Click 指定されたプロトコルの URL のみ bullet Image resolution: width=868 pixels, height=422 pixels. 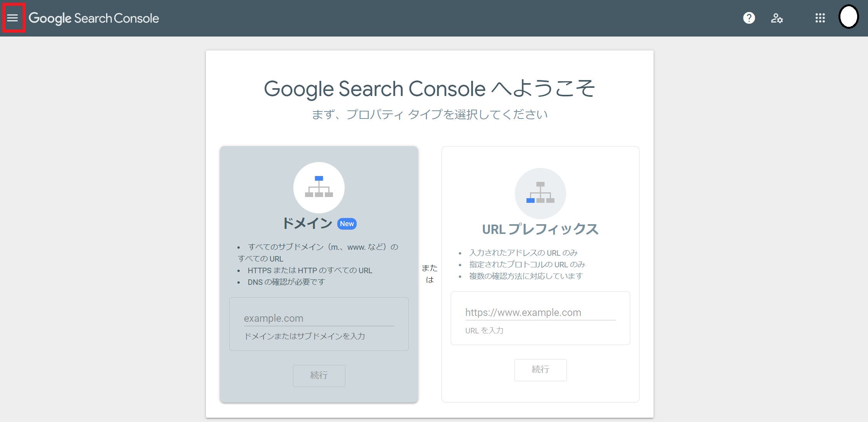pos(527,265)
